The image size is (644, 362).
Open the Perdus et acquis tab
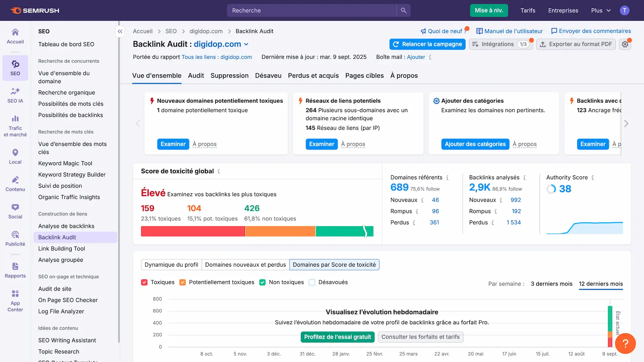[313, 76]
